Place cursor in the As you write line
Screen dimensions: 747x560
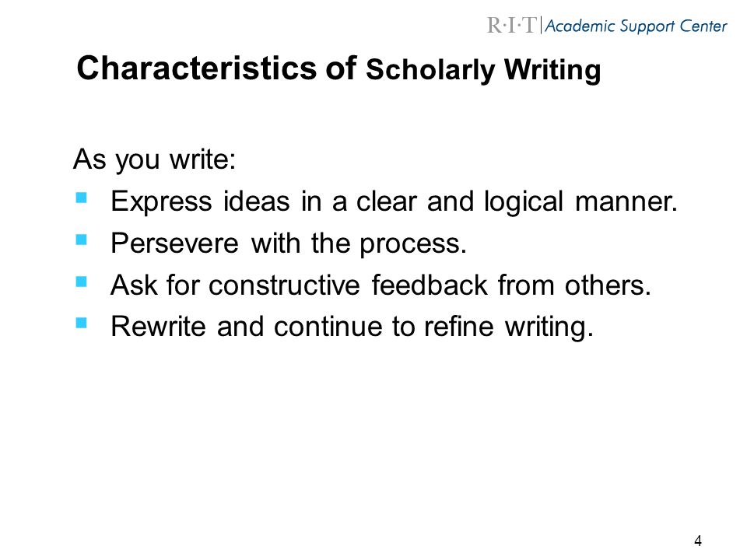[x=154, y=159]
